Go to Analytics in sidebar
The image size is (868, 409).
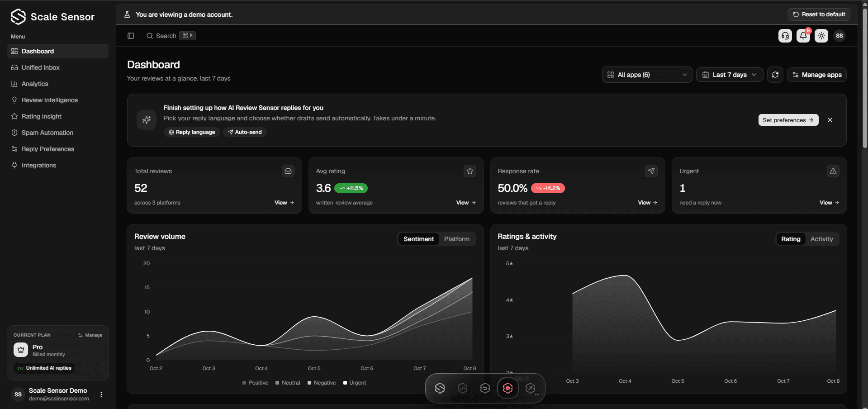click(x=58, y=84)
